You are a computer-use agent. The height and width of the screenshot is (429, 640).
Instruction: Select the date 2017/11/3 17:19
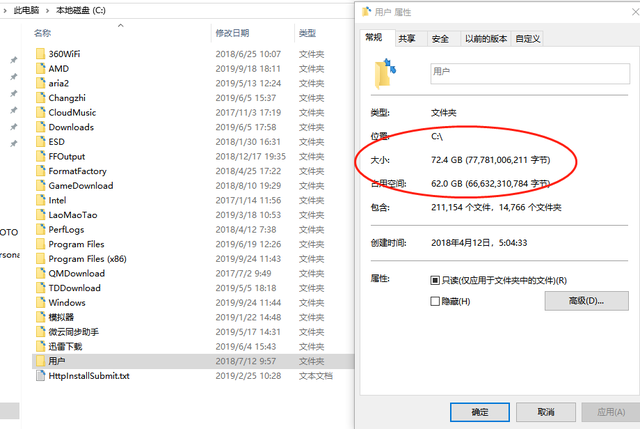click(x=248, y=112)
